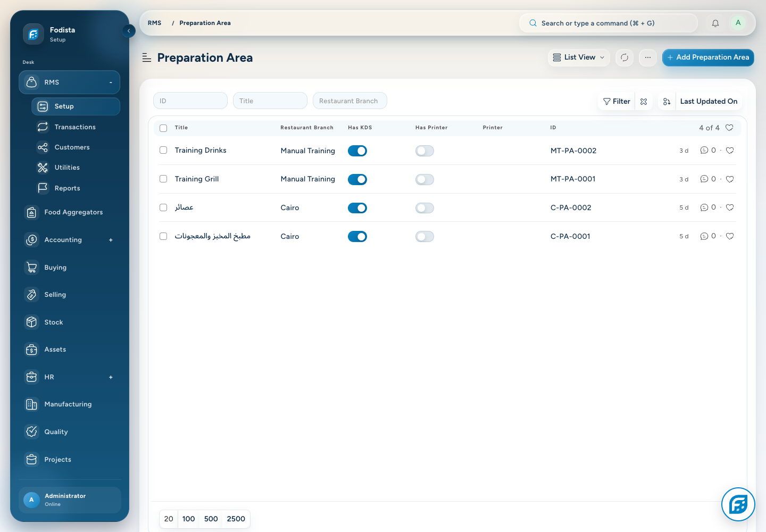Refresh the Preparation Area list
Viewport: 766px width, 532px height.
[625, 57]
